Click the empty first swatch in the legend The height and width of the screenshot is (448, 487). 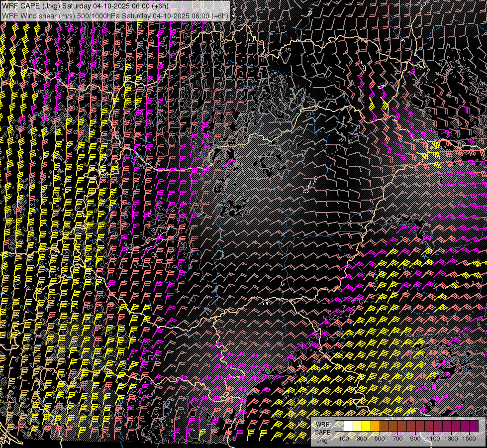click(339, 426)
